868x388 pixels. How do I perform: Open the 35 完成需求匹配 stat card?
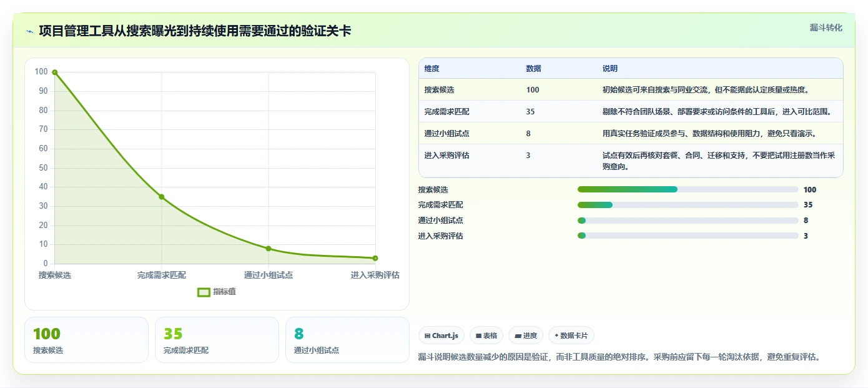click(217, 340)
